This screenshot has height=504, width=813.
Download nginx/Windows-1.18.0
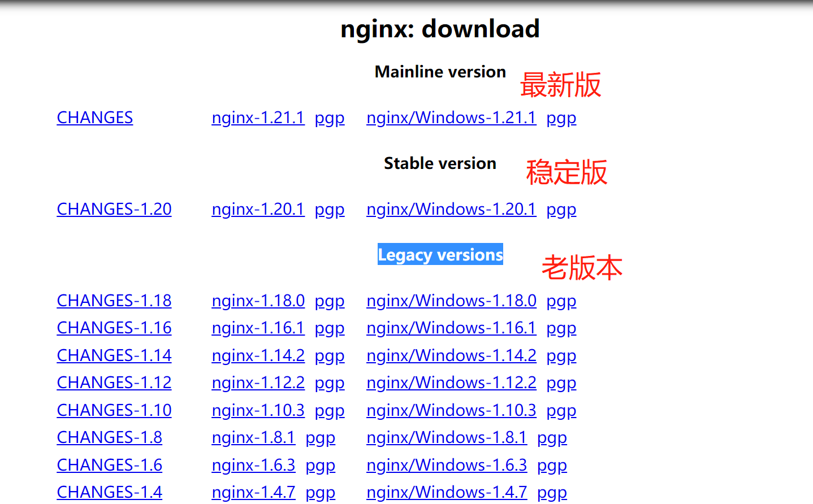451,301
